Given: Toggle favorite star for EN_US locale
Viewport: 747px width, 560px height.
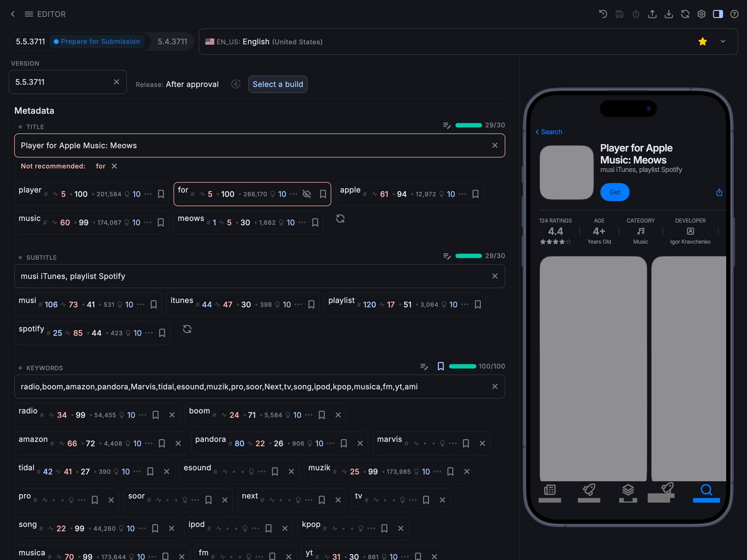Looking at the screenshot, I should click(702, 42).
